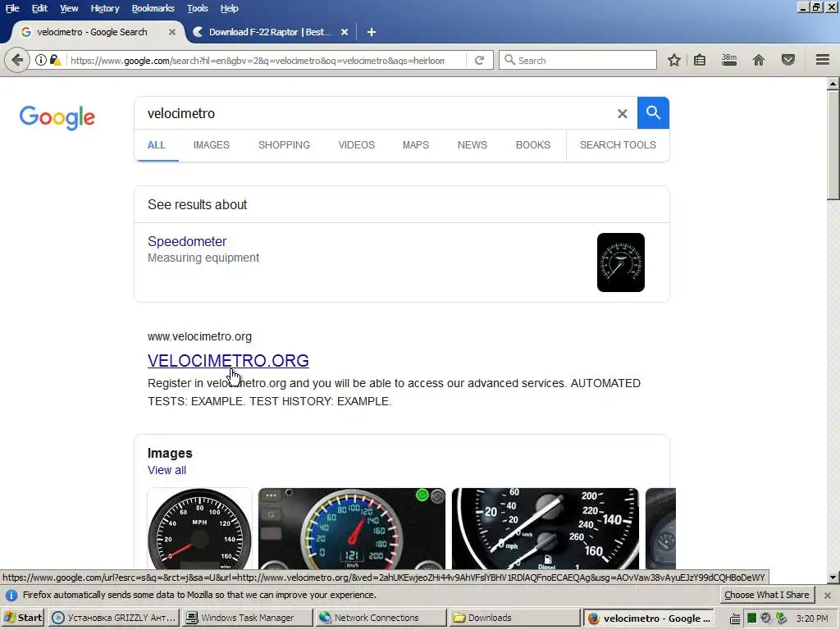This screenshot has height=630, width=840.
Task: Switch to NEWS results
Action: (x=472, y=145)
